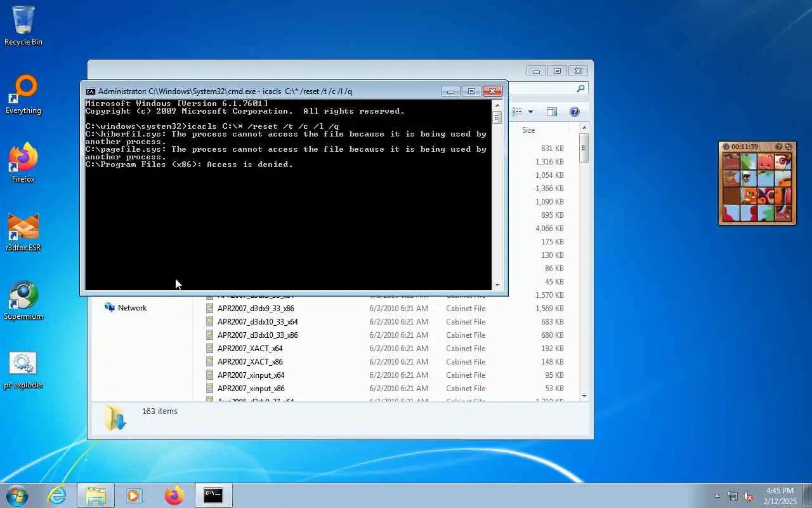This screenshot has height=508, width=812.
Task: Click the bottom-right puzzle gadget tile
Action: (783, 213)
